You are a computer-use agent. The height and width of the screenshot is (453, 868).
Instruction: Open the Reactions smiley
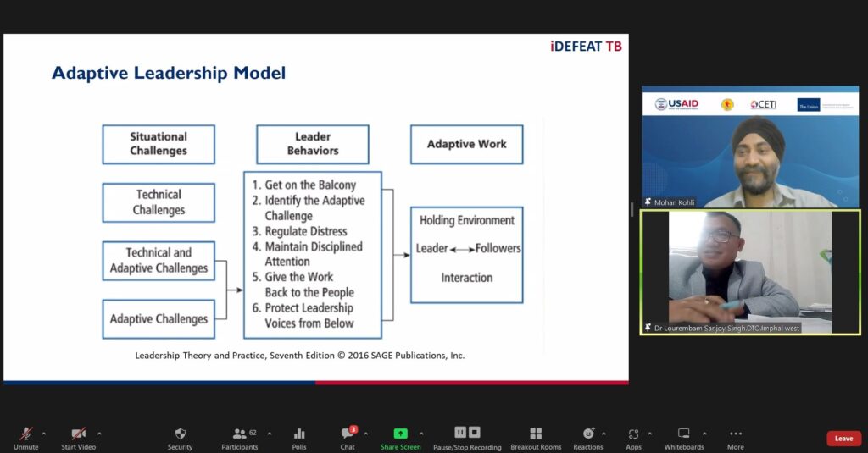[x=587, y=434]
